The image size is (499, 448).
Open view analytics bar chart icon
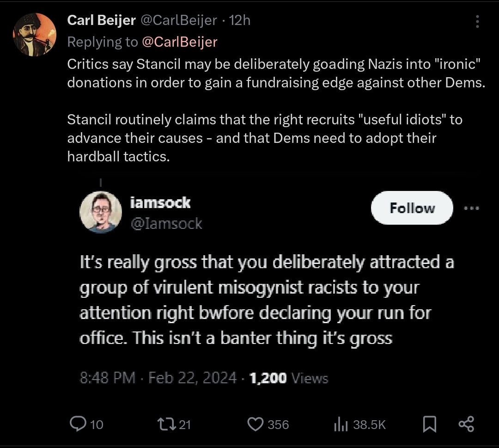[x=341, y=424]
